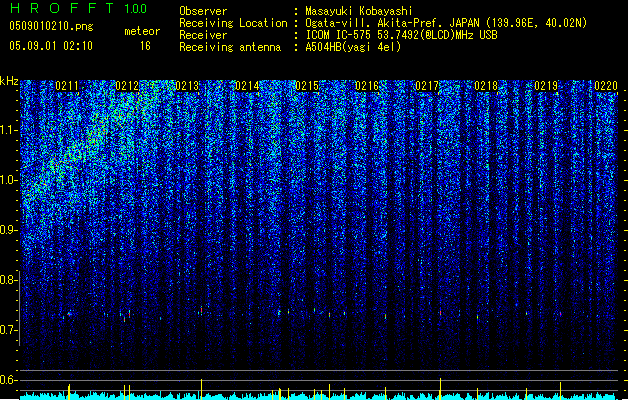Screen dimensions: 629x400
Task: Click the tall yellow echo spike under 0213
Action: pyautogui.click(x=201, y=389)
